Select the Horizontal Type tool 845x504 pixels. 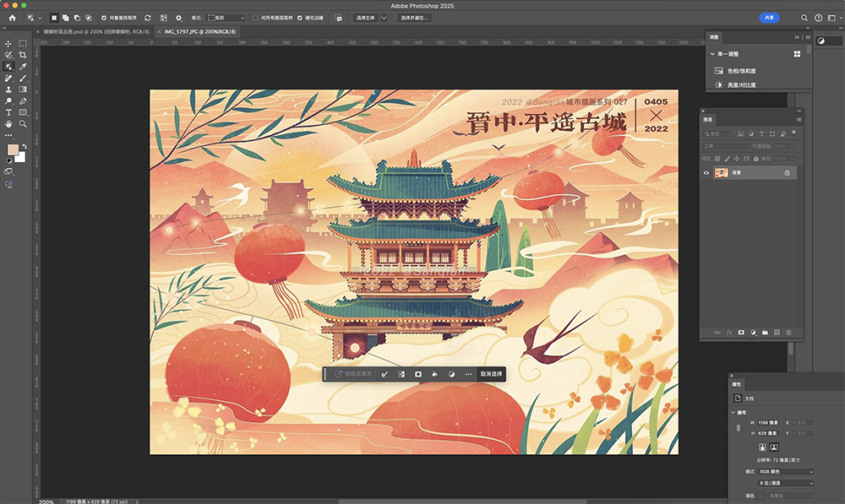click(x=8, y=111)
